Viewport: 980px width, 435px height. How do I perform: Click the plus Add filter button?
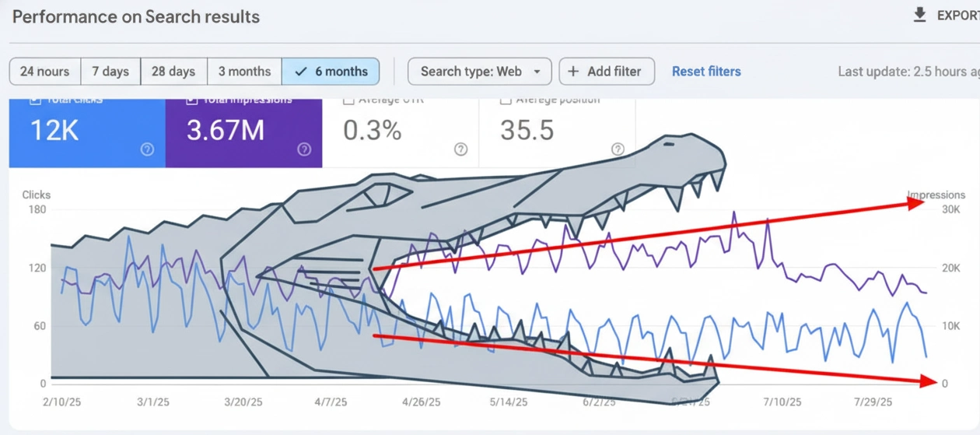point(607,72)
